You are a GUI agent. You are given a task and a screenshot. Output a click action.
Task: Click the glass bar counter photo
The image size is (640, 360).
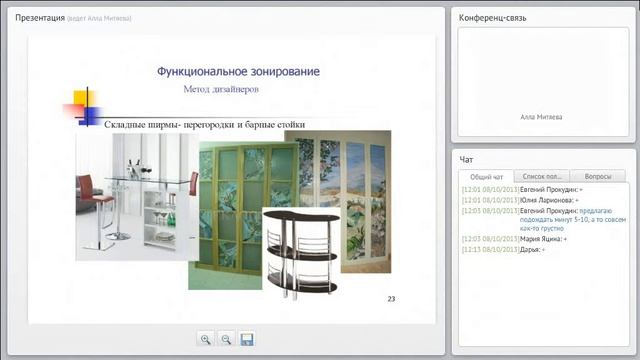pos(137,197)
